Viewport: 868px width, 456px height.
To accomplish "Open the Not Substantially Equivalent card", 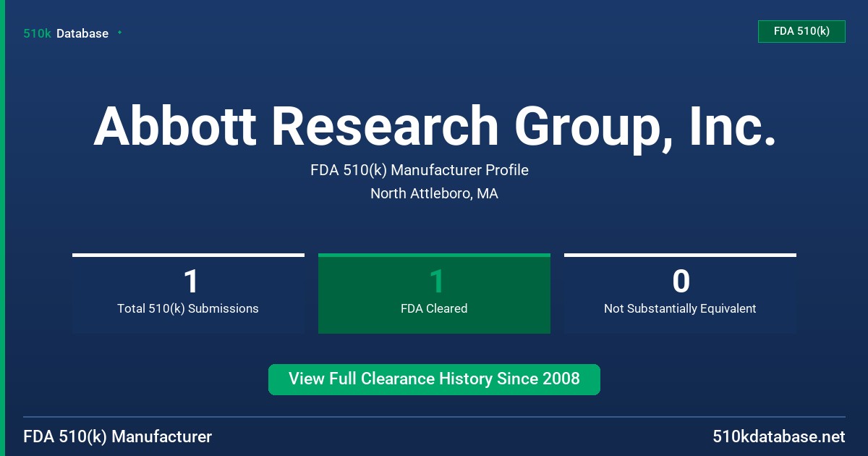I will pos(680,293).
